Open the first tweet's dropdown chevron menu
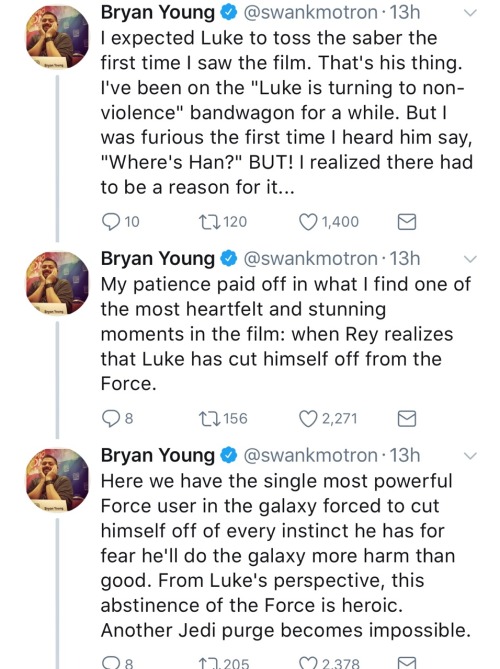 click(469, 13)
